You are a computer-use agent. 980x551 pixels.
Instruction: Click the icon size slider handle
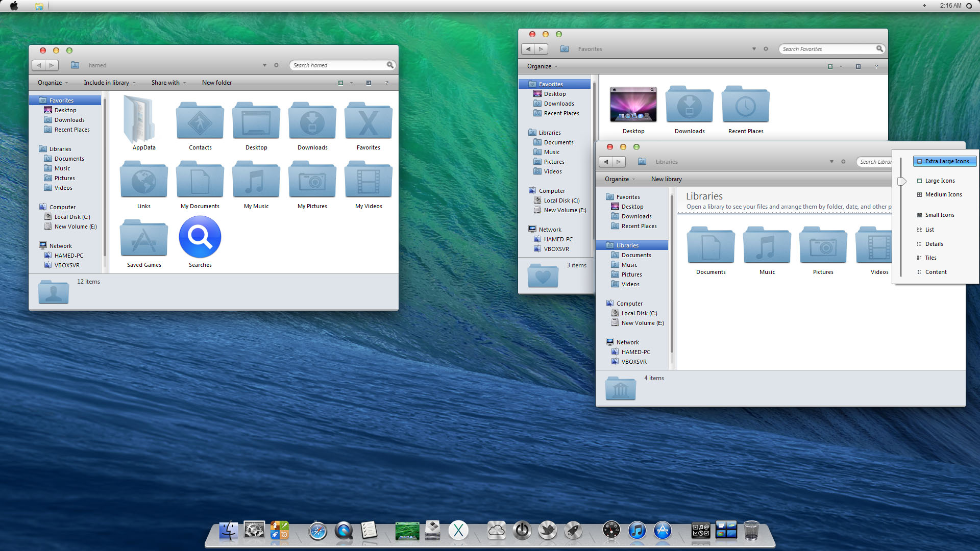[x=902, y=181]
